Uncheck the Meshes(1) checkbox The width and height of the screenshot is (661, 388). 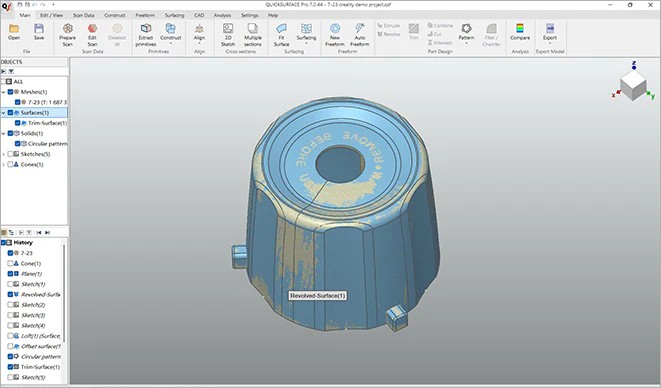11,92
